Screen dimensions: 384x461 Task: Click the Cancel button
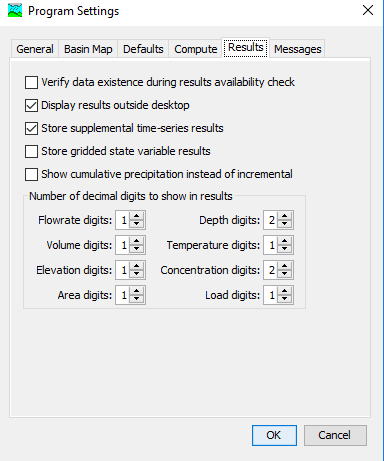point(335,435)
